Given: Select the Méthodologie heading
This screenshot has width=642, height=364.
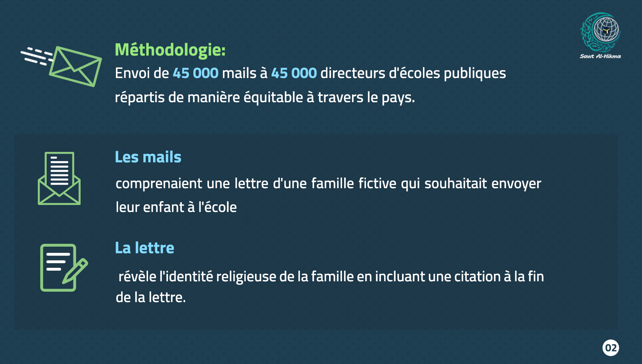Looking at the screenshot, I should (170, 50).
